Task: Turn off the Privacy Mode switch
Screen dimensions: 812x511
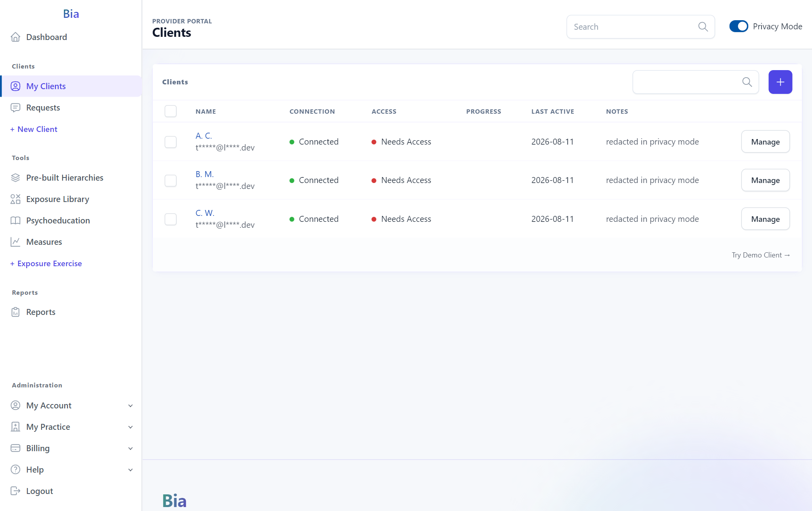Action: 739,26
